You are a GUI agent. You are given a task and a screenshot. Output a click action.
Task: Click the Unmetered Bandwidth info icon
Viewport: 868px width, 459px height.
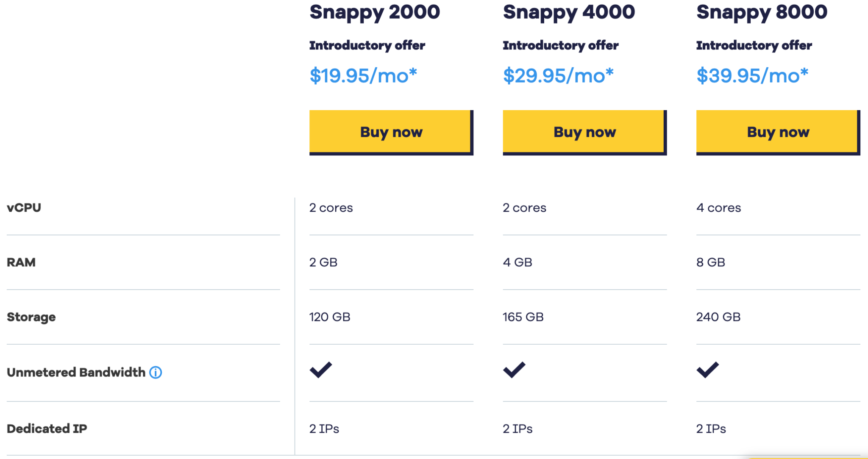[156, 372]
